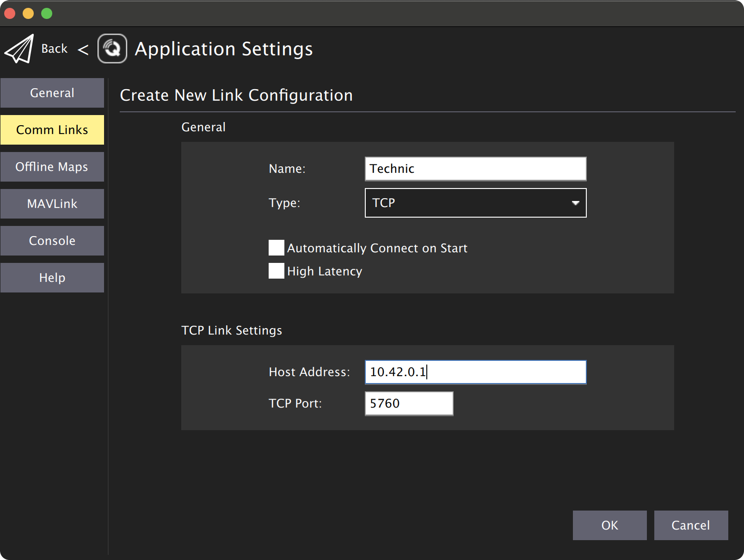Image resolution: width=744 pixels, height=560 pixels.
Task: Cancel the new link configuration
Action: (690, 525)
